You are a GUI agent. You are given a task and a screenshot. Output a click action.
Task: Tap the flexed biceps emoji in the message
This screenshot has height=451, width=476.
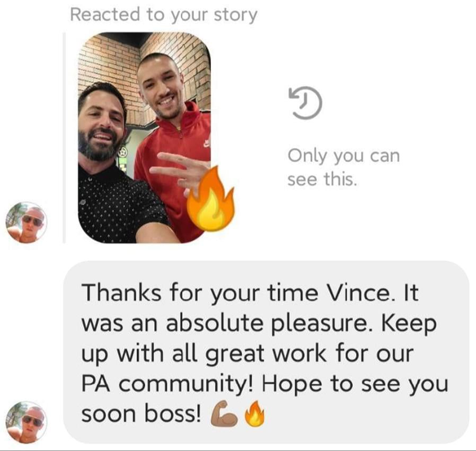224,414
